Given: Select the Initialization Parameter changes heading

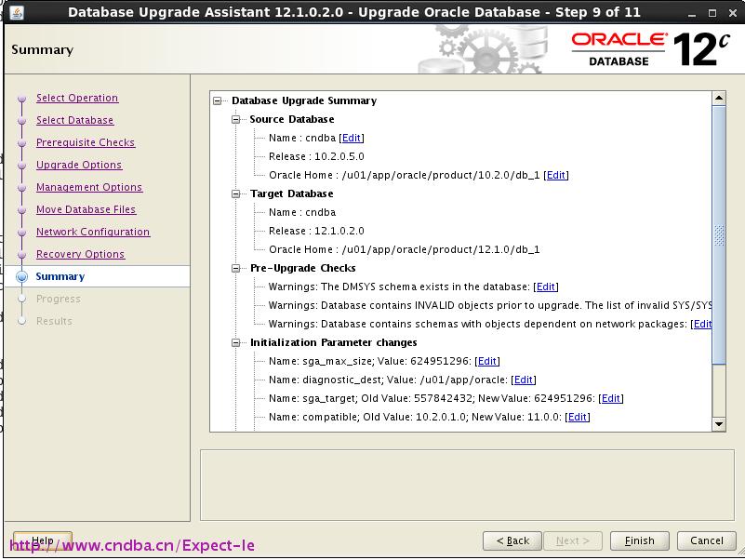Looking at the screenshot, I should (334, 342).
